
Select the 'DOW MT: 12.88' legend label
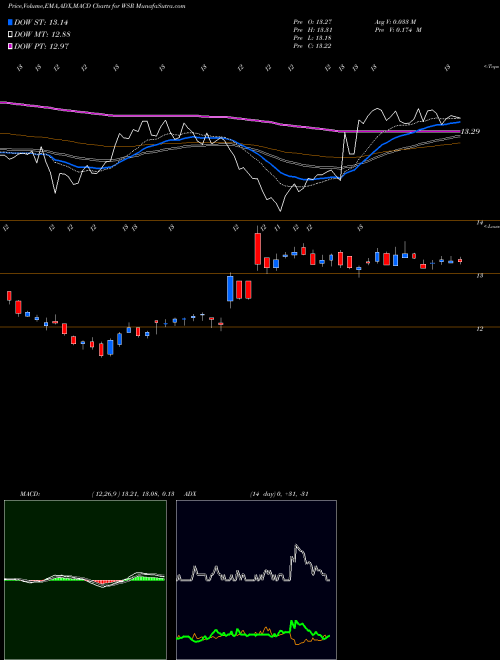pos(42,35)
